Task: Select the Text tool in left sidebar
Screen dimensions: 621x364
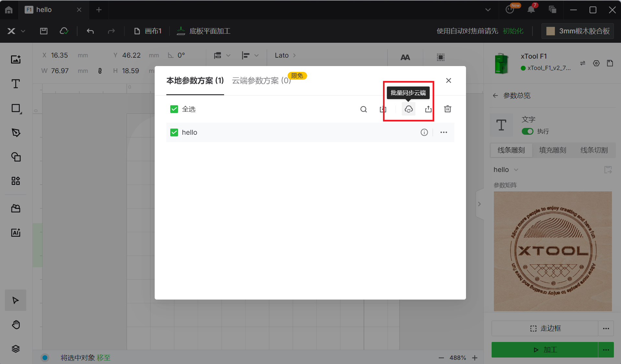Action: click(16, 84)
